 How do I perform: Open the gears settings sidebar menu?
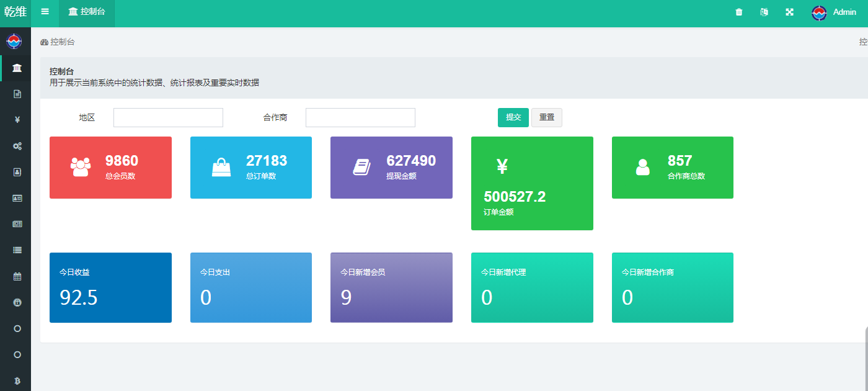coord(17,146)
